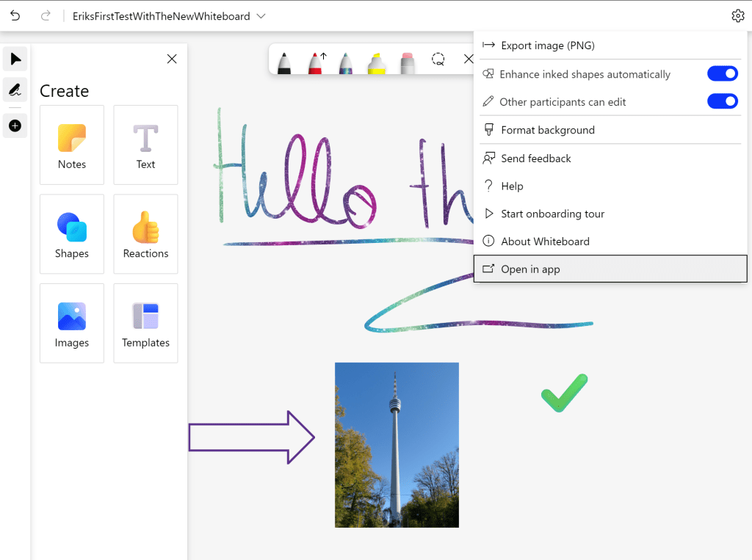Screen dimensions: 752x560
Task: Turn off Other participants can edit
Action: [723, 101]
